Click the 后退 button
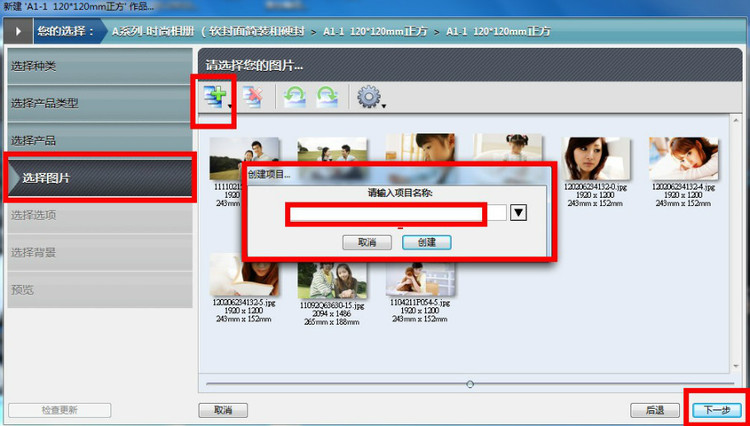Image resolution: width=750 pixels, height=426 pixels. (655, 410)
